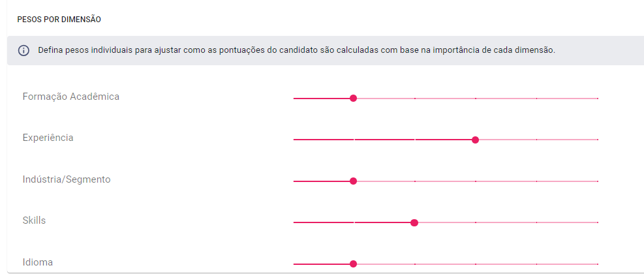This screenshot has height=274, width=644.
Task: Set Formação Acadêmica slider to its maximum end tick
Action: coord(598,99)
